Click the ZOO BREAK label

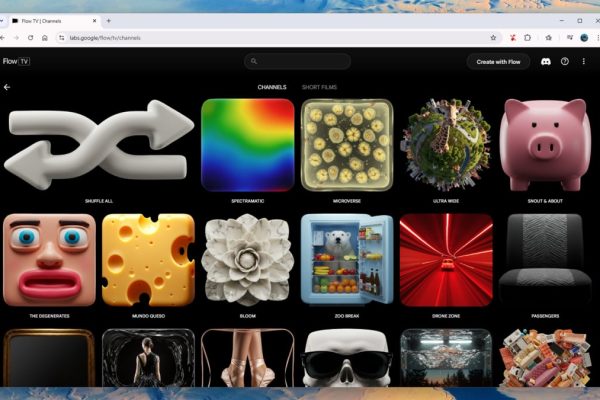(x=347, y=316)
